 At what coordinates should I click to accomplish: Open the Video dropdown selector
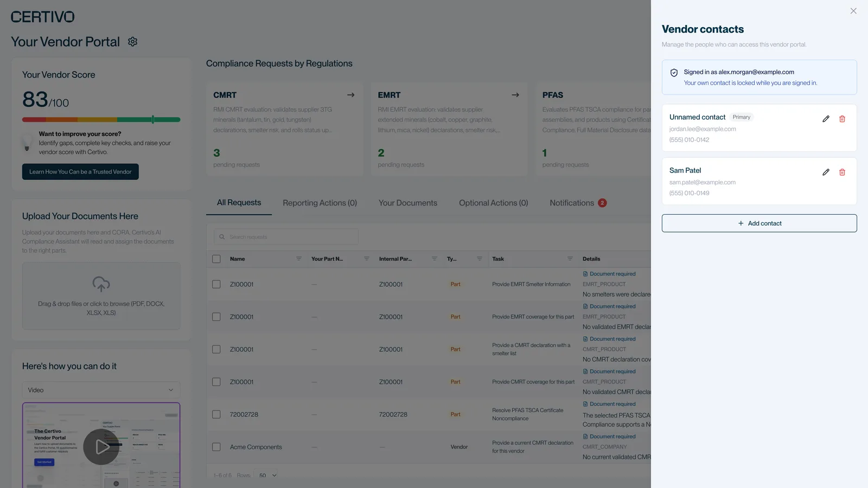click(x=101, y=390)
